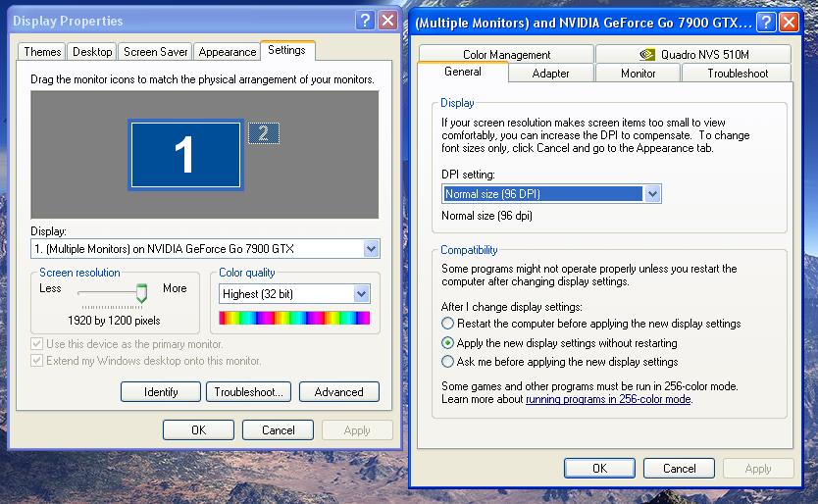Open the Quadro NVS 510M tab

coord(693,54)
